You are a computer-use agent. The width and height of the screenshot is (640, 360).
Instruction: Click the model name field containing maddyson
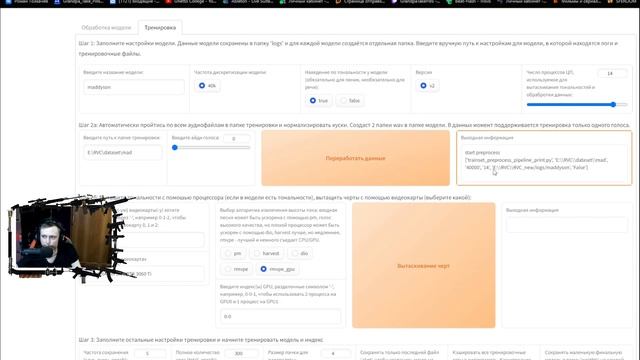134,87
